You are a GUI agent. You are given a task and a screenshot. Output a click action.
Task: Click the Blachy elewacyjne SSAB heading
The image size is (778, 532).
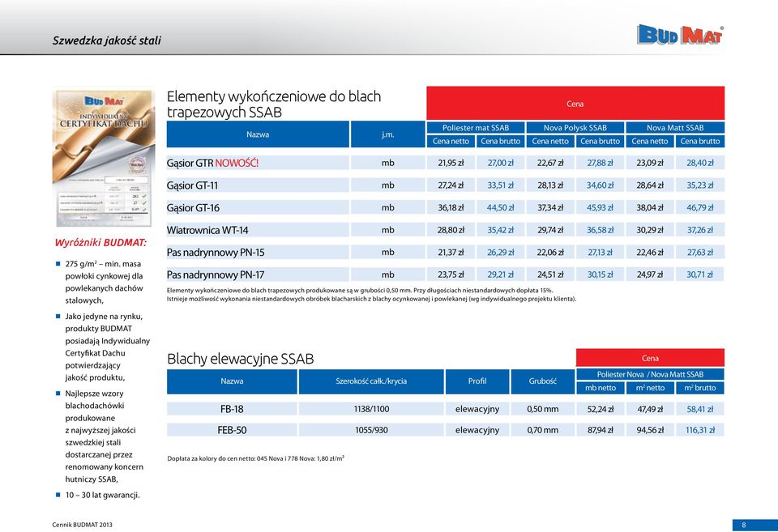coord(240,359)
